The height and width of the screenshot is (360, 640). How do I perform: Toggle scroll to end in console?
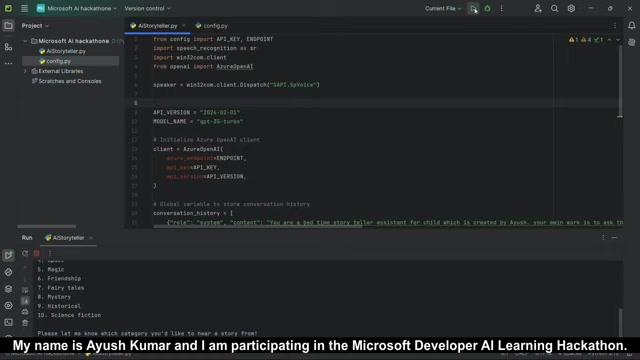tap(25, 301)
